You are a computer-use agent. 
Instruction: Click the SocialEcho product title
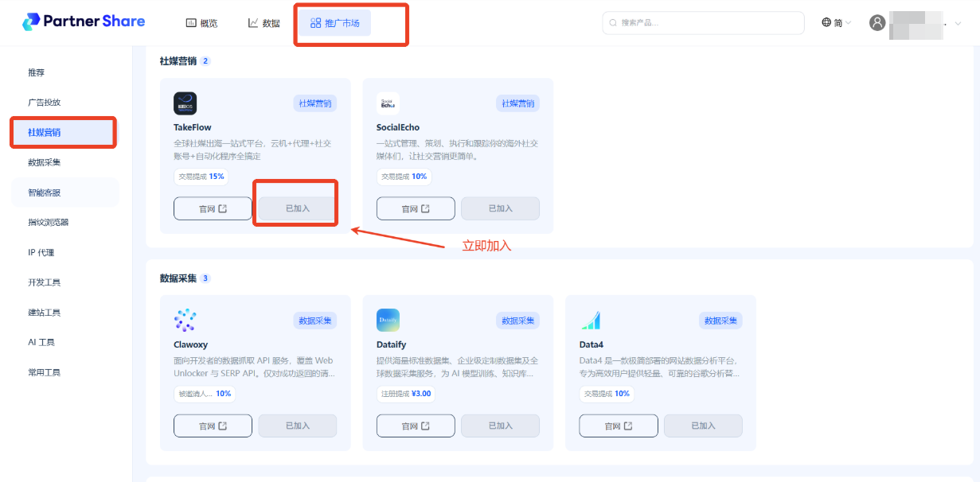[x=398, y=127]
